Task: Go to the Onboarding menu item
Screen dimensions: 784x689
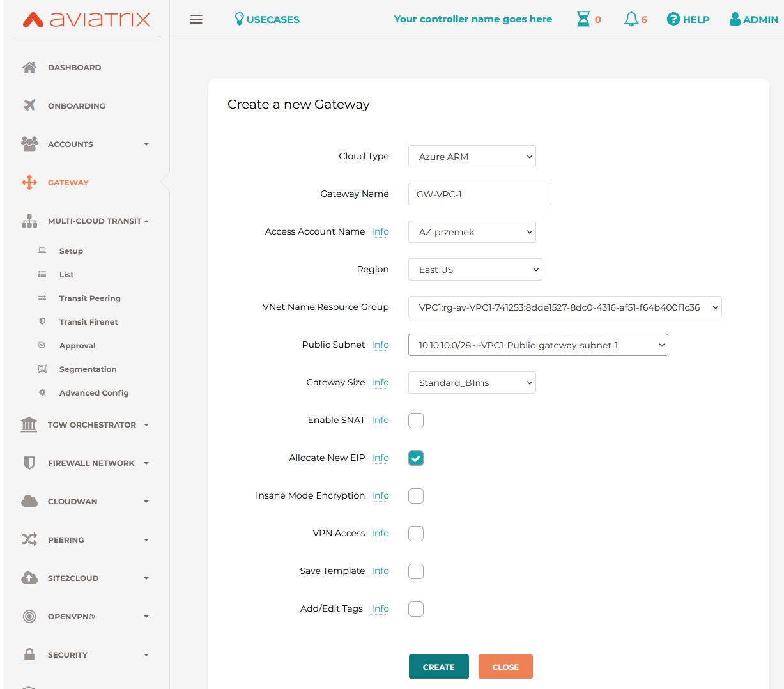Action: point(77,105)
